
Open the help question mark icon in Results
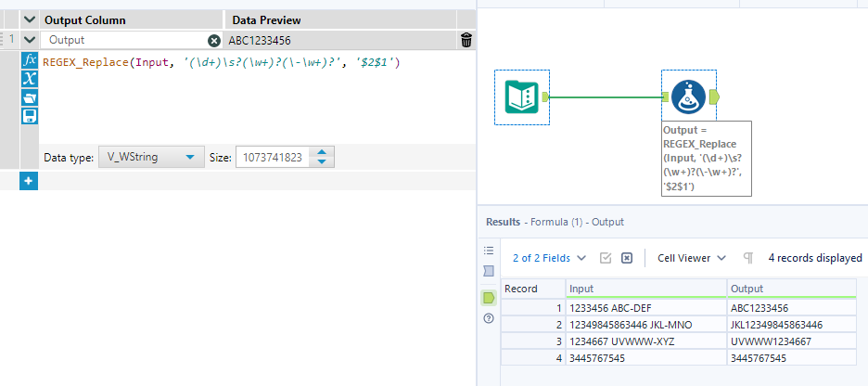click(x=488, y=318)
